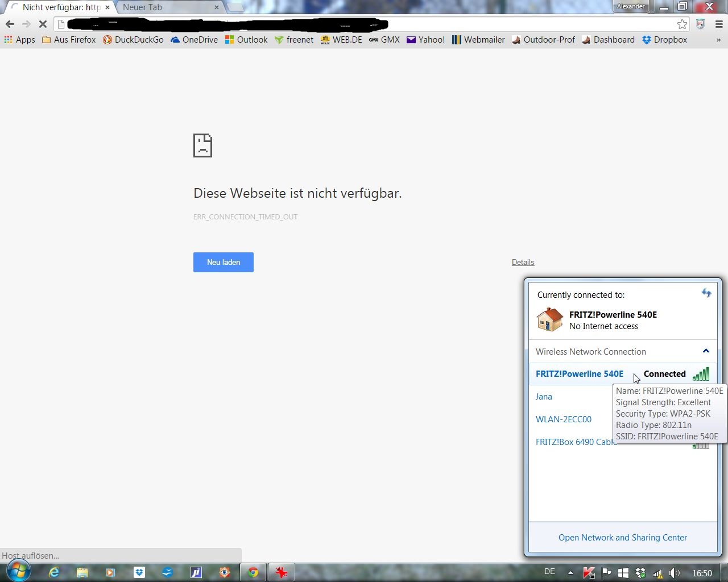This screenshot has height=582, width=728.
Task: Refresh the wireless network list
Action: (x=706, y=293)
